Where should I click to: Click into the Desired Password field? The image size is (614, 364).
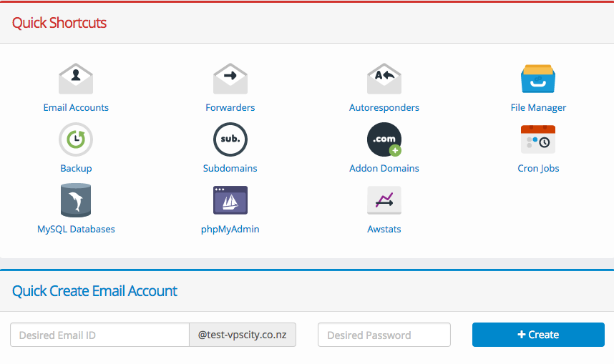tap(384, 335)
